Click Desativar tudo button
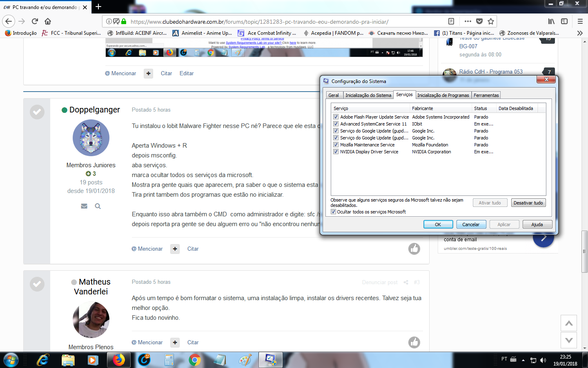This screenshot has height=368, width=588. point(528,203)
